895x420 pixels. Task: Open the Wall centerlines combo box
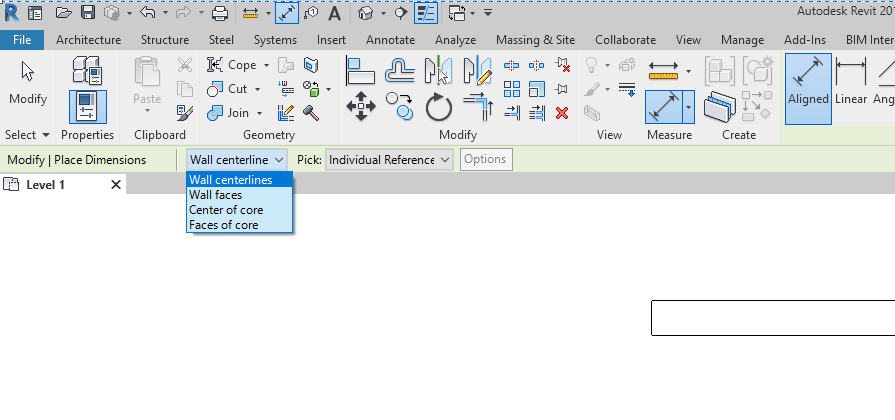coord(236,160)
